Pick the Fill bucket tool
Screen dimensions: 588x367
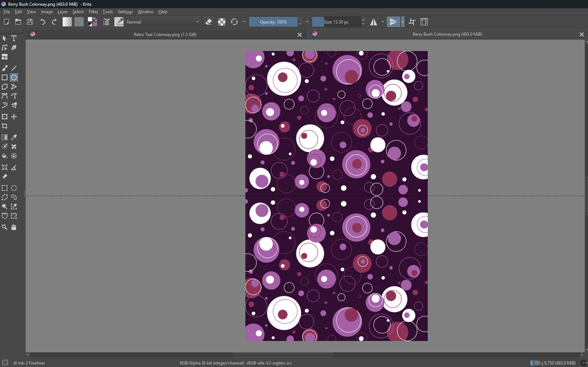pos(4,156)
